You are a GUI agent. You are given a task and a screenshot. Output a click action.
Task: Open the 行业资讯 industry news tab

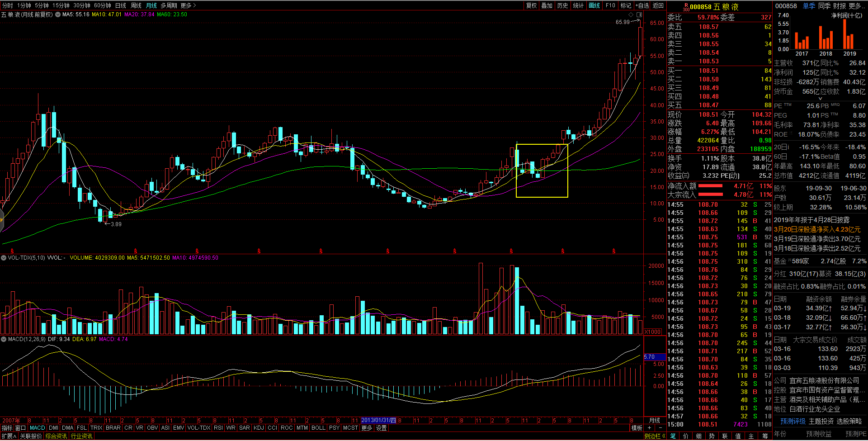click(82, 436)
